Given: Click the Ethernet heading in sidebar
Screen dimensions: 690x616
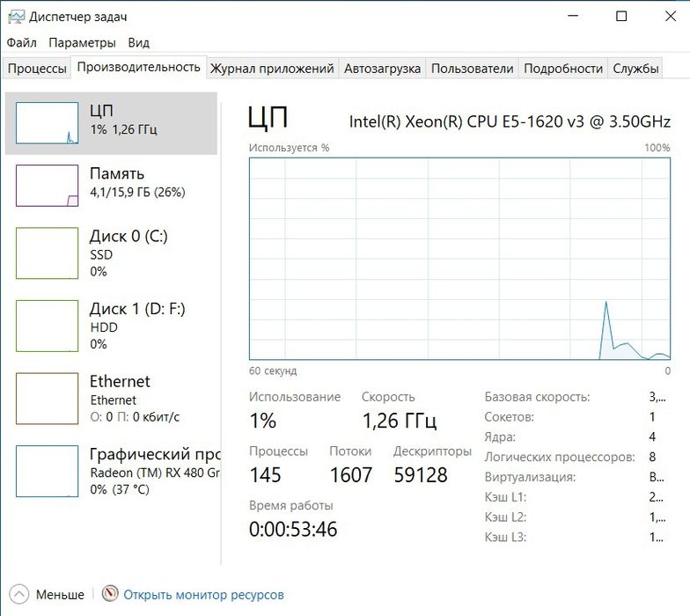Looking at the screenshot, I should click(x=120, y=381).
